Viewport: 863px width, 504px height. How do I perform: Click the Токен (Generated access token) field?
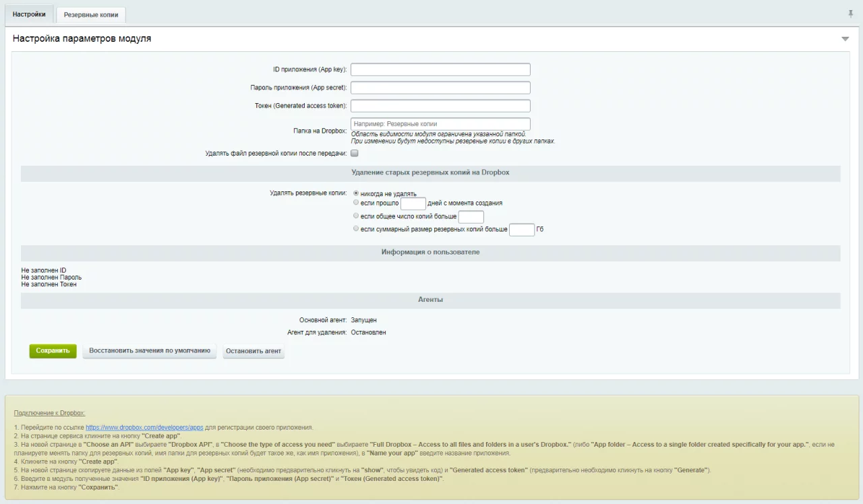(440, 106)
